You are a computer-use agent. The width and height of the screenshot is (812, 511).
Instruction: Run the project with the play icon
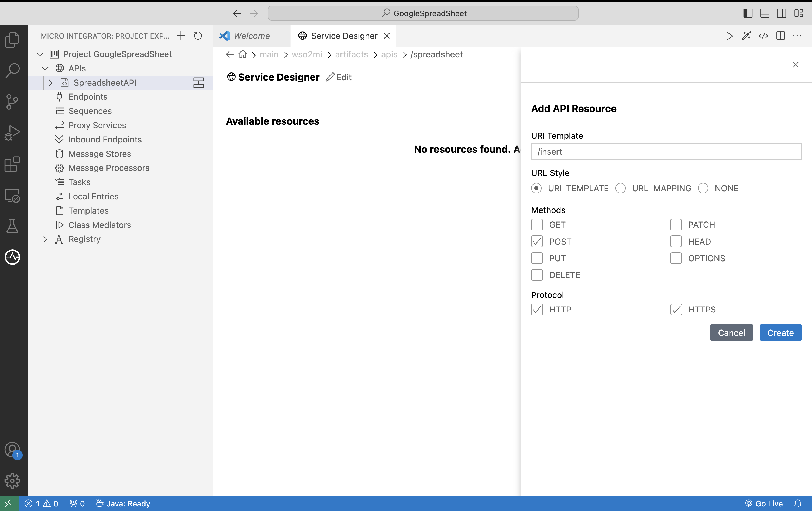[x=730, y=36]
